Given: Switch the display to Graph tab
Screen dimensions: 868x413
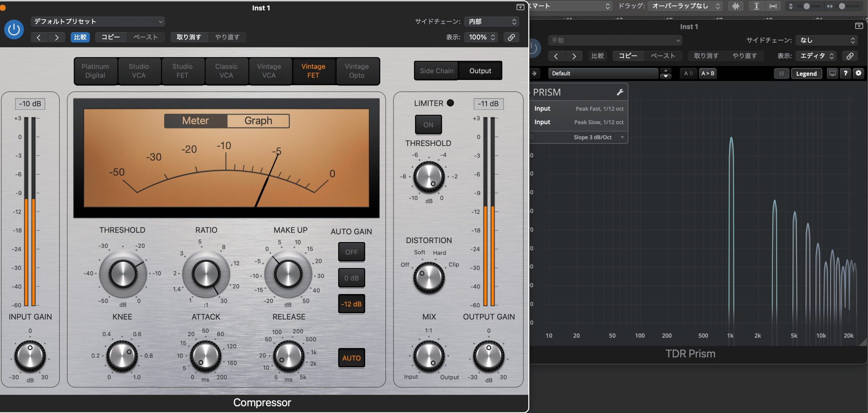Looking at the screenshot, I should coord(258,121).
